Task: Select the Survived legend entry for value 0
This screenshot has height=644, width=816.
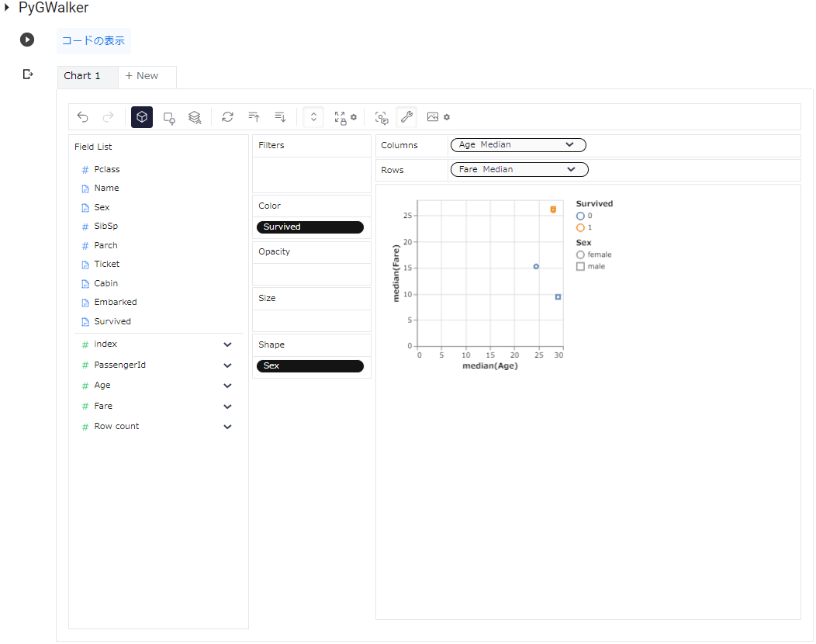Action: (583, 216)
